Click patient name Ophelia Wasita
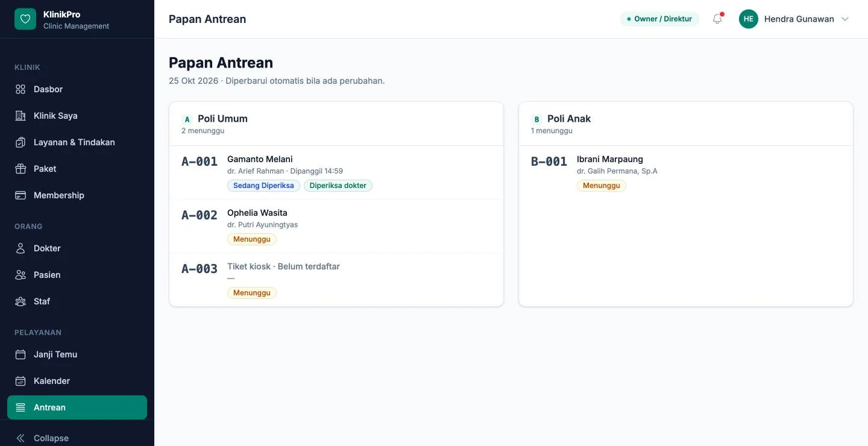The width and height of the screenshot is (868, 446). tap(257, 213)
